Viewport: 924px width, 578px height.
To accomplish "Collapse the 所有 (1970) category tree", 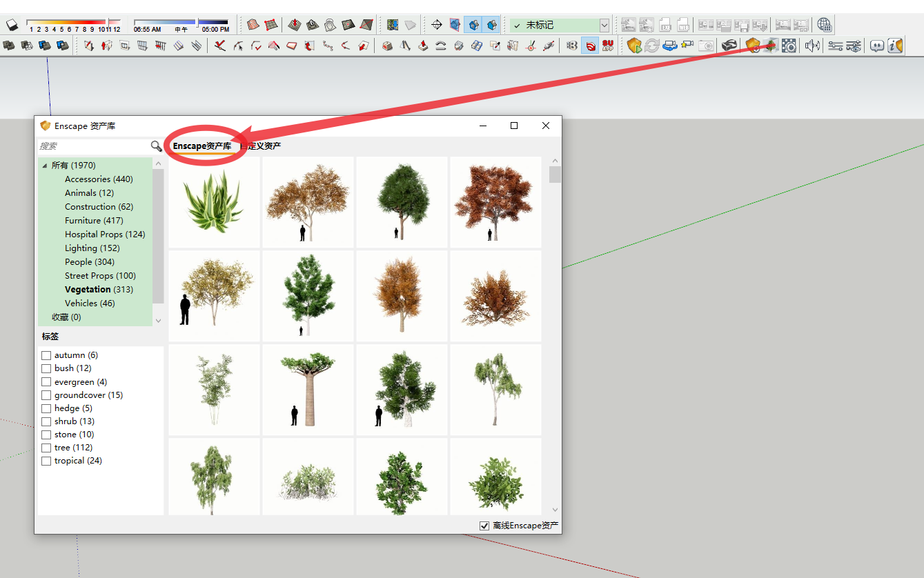I will point(45,166).
